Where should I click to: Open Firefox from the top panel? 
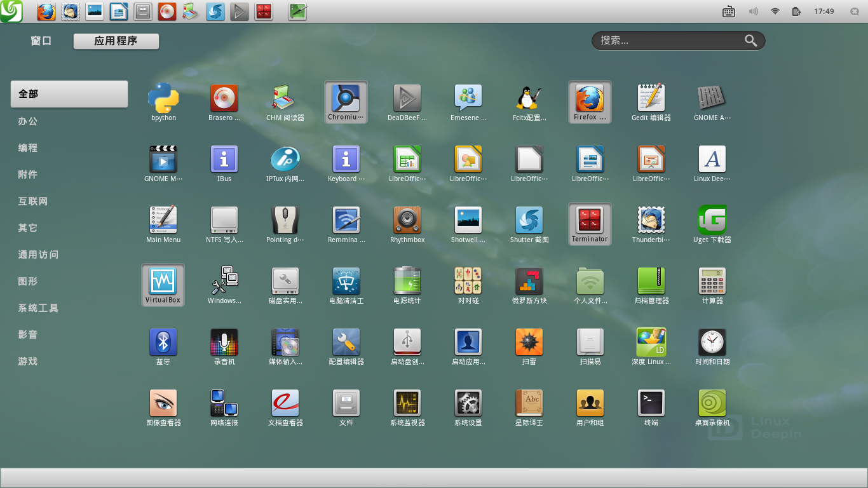point(46,11)
